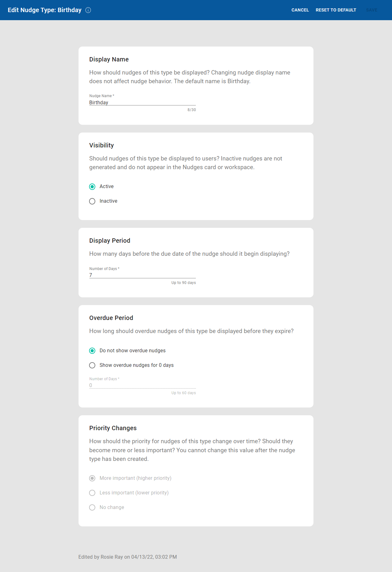Click the Edit Nudge Type: Birthday title
This screenshot has width=392, height=572.
(45, 10)
